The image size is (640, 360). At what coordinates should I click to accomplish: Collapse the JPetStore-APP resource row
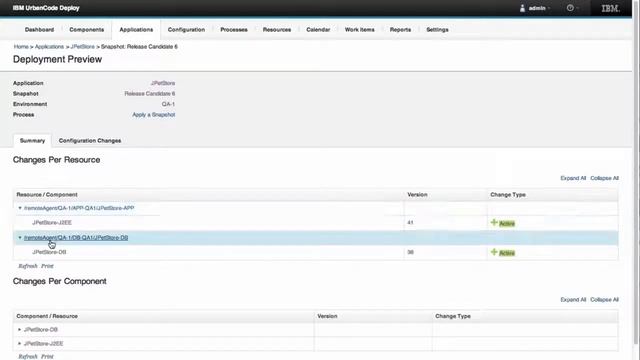click(x=20, y=208)
